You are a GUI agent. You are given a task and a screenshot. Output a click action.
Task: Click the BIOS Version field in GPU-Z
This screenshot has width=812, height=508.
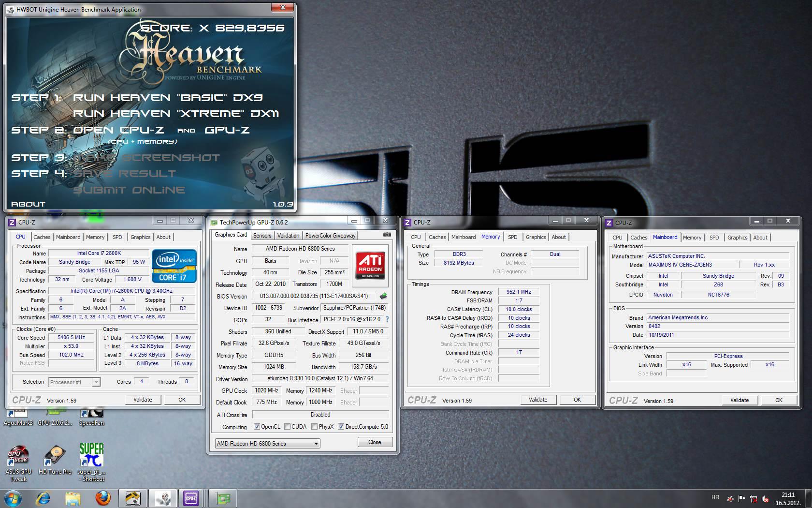point(315,296)
